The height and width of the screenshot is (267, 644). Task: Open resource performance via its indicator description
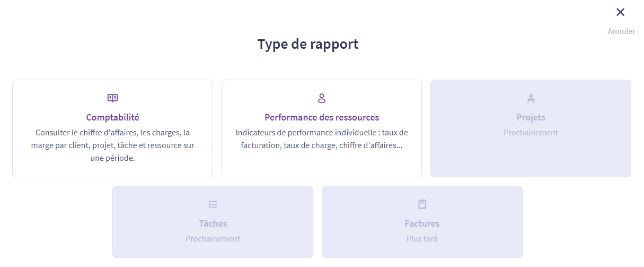pos(322,139)
